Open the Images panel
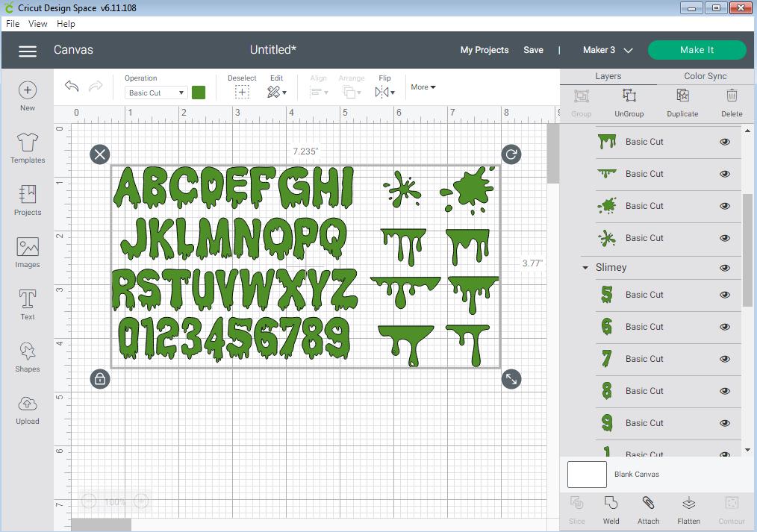The height and width of the screenshot is (532, 757). [x=27, y=251]
